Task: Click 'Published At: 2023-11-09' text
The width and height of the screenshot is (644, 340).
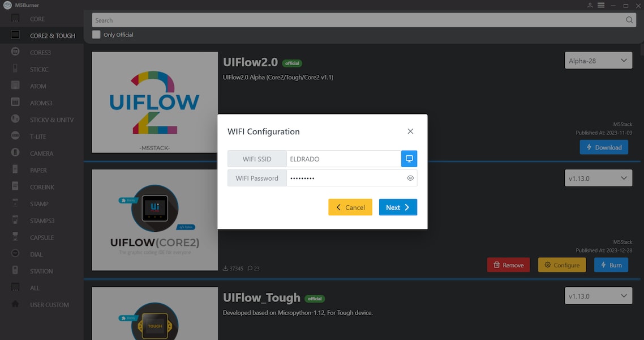Action: [x=604, y=133]
